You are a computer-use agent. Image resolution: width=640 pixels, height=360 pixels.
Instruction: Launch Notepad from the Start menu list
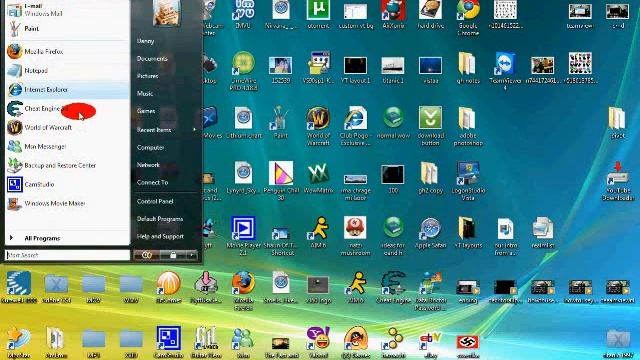point(67,71)
